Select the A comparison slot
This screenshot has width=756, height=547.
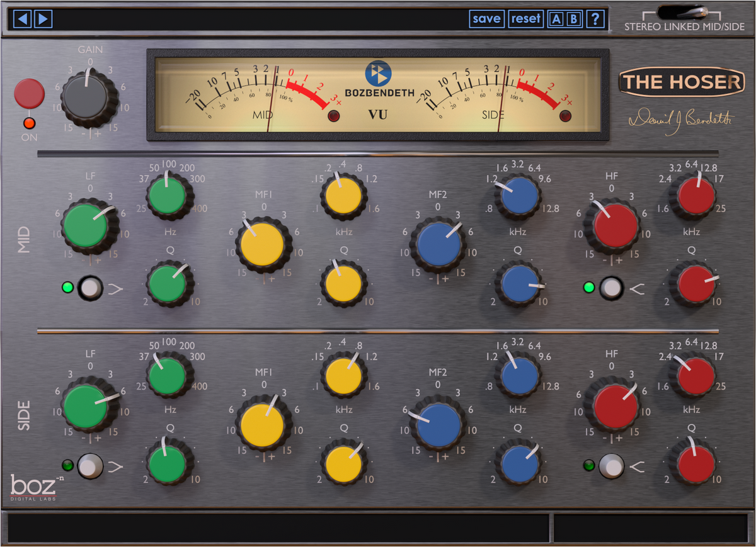[556, 19]
